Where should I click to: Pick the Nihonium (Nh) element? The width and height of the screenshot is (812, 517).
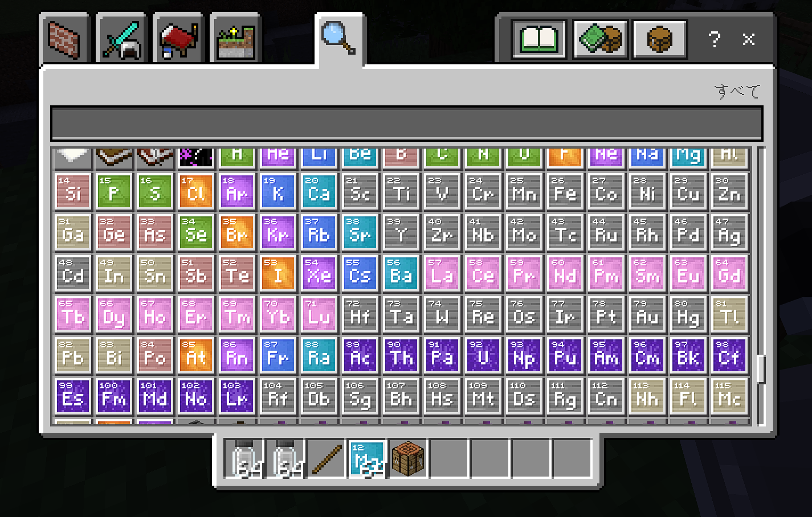647,396
